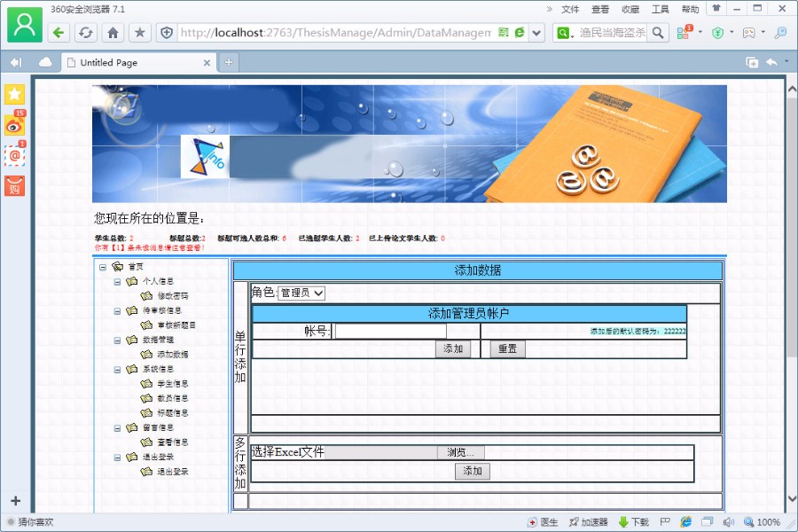Collapse the 首页 tree root node

tap(103, 267)
